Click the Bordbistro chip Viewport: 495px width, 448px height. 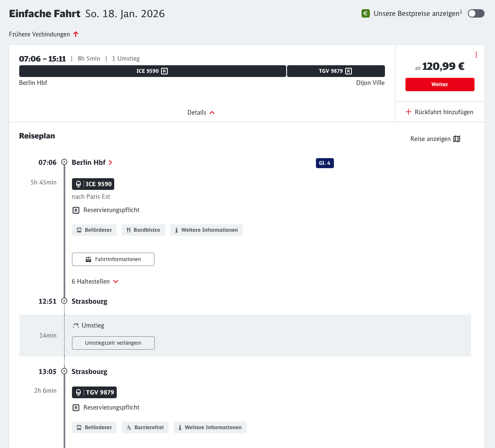(143, 230)
